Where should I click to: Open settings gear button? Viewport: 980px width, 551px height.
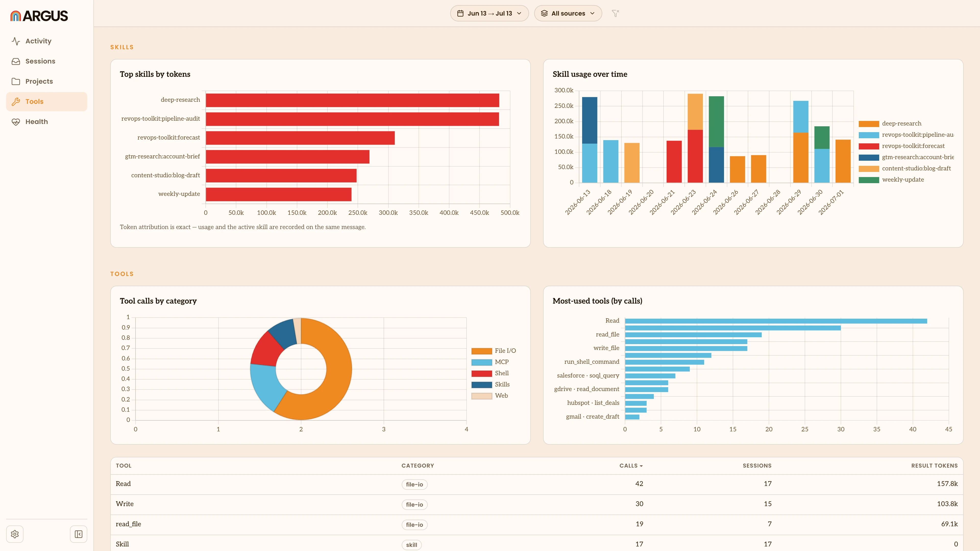click(15, 534)
